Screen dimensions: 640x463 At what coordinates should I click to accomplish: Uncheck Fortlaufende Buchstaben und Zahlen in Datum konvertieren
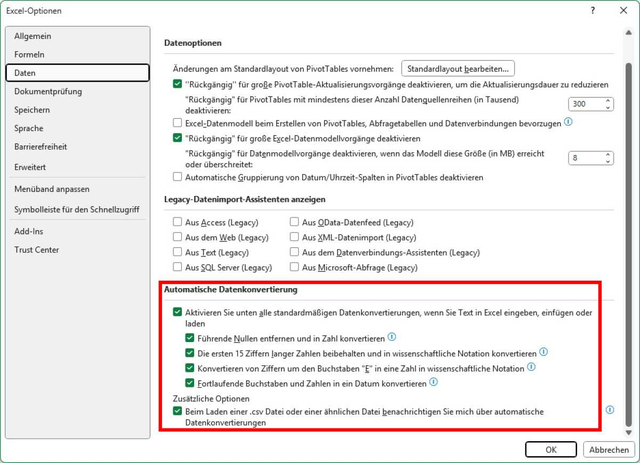190,383
